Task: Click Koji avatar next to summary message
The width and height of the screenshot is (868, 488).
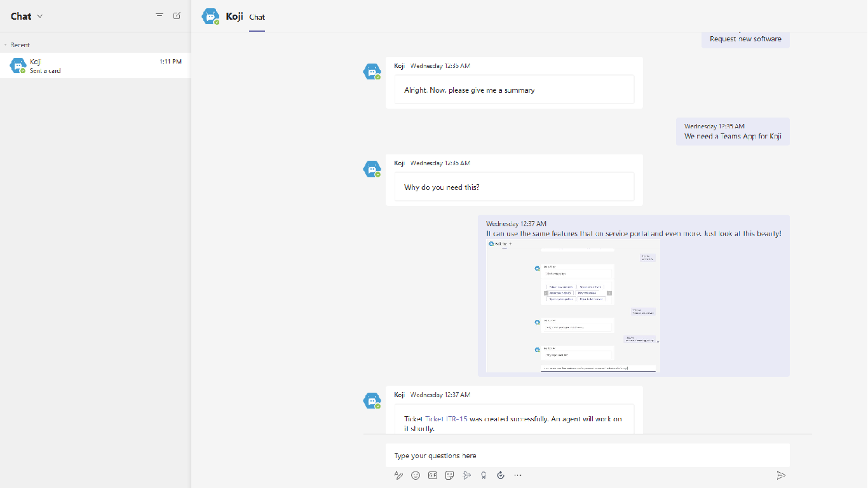Action: point(372,71)
